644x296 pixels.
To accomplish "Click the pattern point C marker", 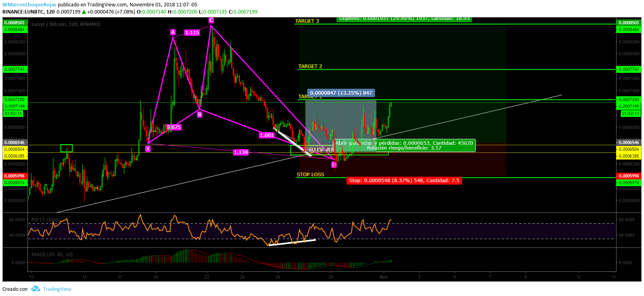I will tap(211, 20).
